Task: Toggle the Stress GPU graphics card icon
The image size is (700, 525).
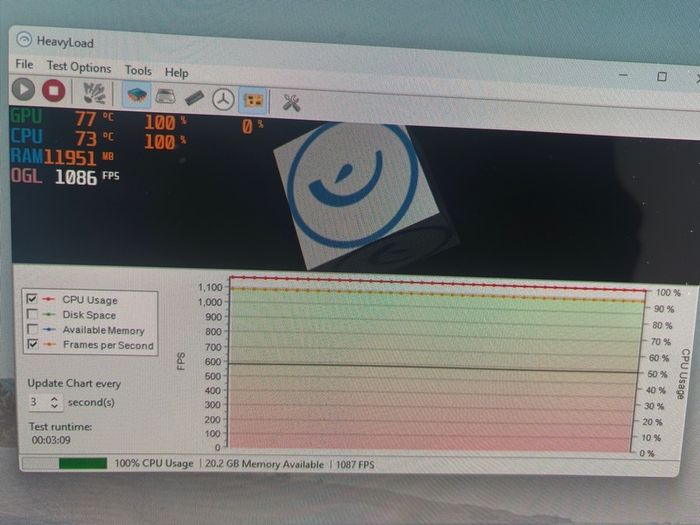Action: (x=253, y=100)
